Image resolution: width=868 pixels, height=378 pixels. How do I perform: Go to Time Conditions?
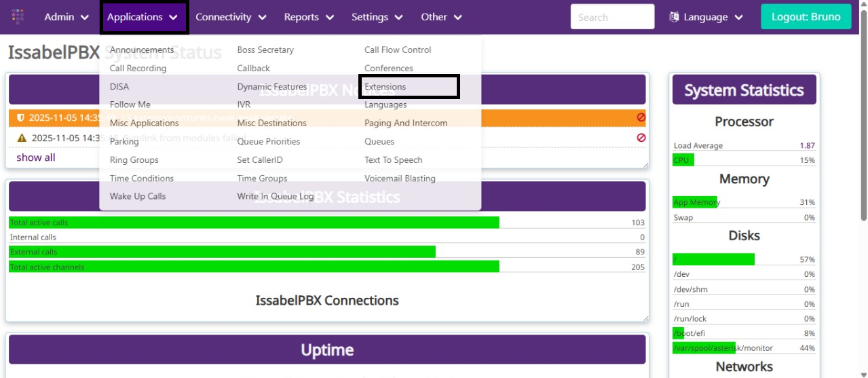click(x=142, y=178)
